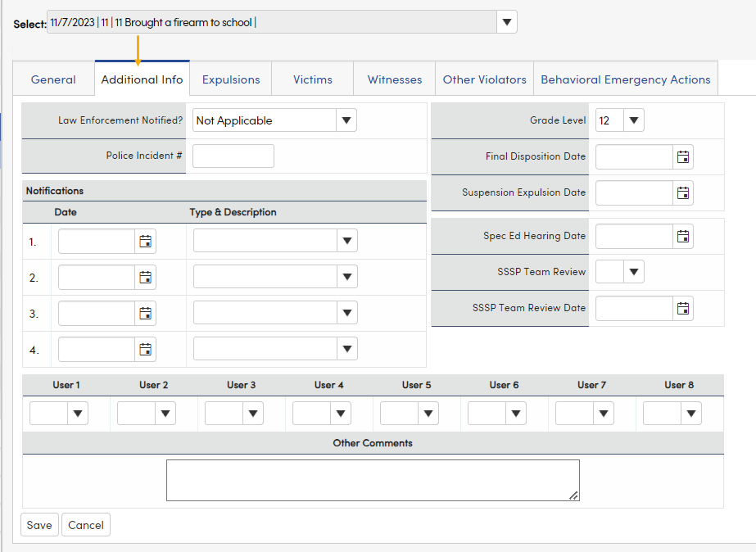Open the Spec Ed Hearing Date calendar icon
This screenshot has height=552, width=756.
point(683,236)
